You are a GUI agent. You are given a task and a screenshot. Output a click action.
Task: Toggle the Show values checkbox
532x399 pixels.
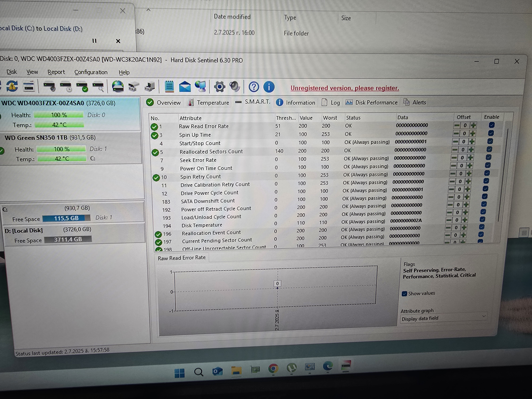pos(405,294)
